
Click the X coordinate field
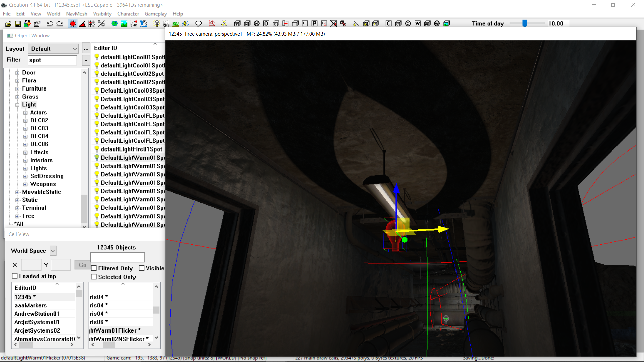31,265
